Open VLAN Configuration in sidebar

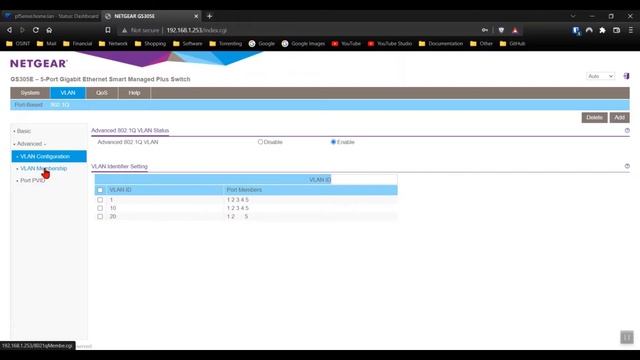point(49,156)
